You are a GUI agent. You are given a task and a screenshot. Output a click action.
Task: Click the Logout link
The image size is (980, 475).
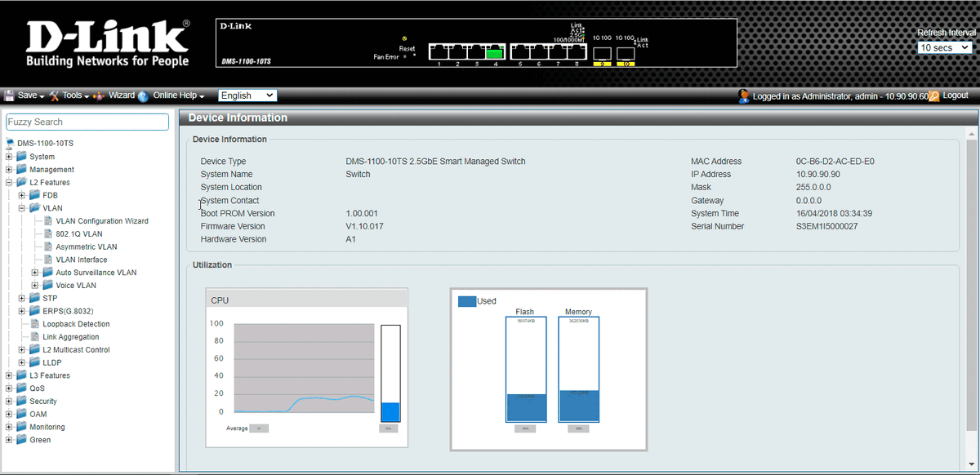point(955,95)
